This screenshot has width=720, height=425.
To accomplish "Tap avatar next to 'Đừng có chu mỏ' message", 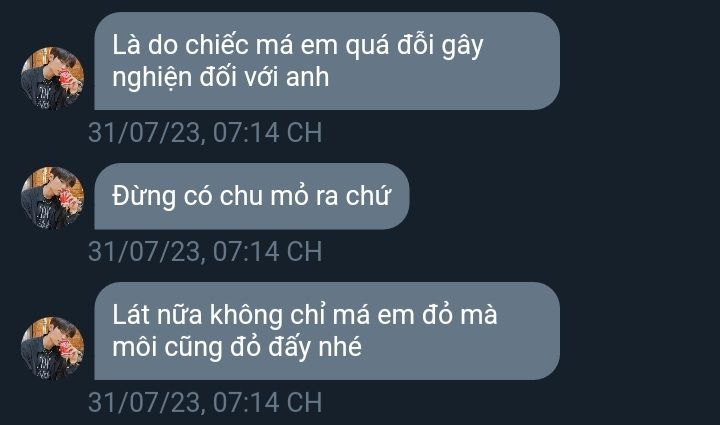I will click(x=53, y=198).
